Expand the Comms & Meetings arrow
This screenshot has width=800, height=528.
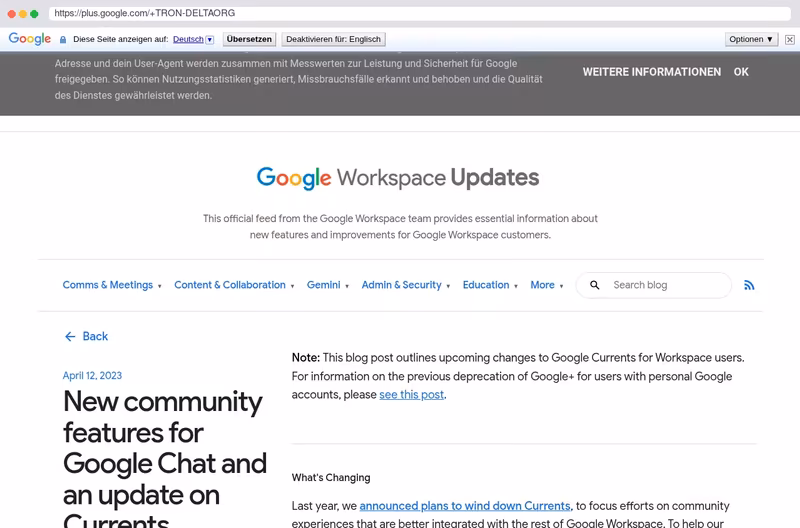pyautogui.click(x=160, y=286)
